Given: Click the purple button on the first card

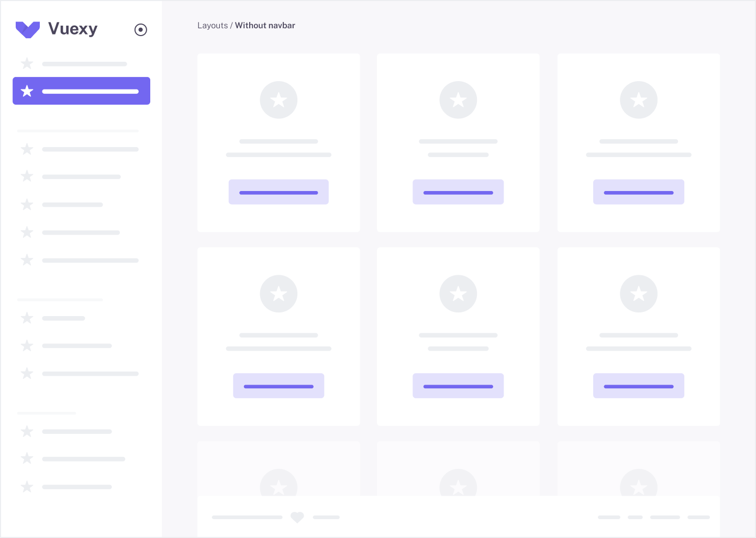Looking at the screenshot, I should [x=279, y=192].
